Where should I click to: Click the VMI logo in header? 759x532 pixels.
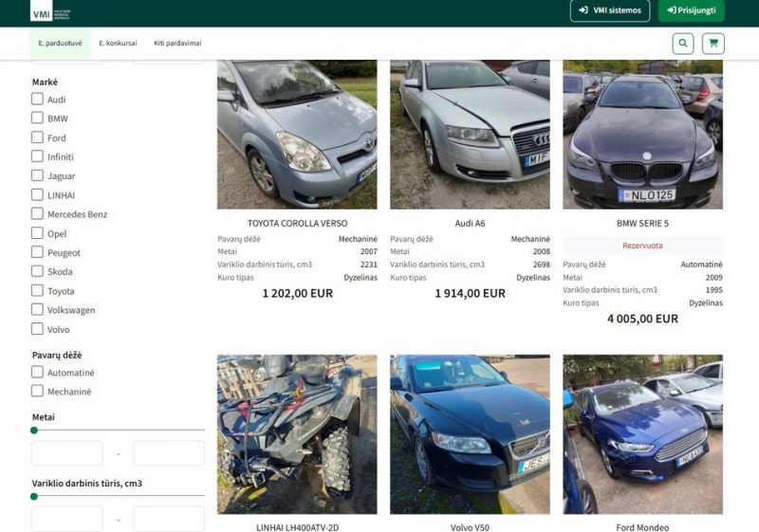point(50,13)
